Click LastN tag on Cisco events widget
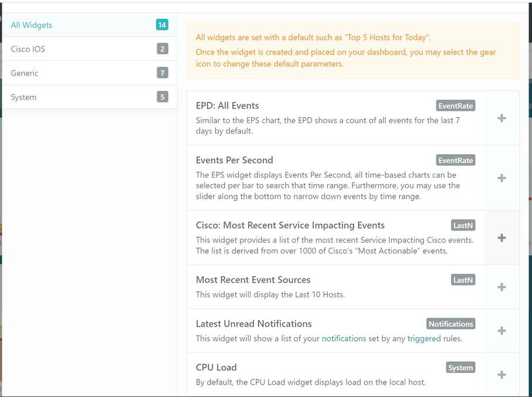This screenshot has height=397, width=532. click(463, 226)
